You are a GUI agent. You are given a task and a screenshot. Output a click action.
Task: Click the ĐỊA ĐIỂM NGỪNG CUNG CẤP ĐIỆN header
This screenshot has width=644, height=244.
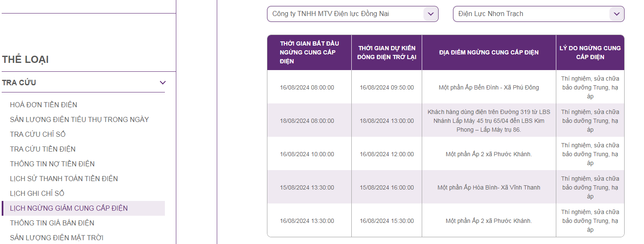pos(489,52)
